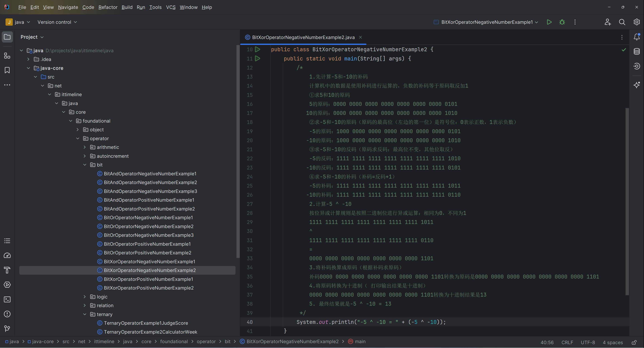Click cursor position 40:56 indicator
Image resolution: width=644 pixels, height=348 pixels.
547,342
